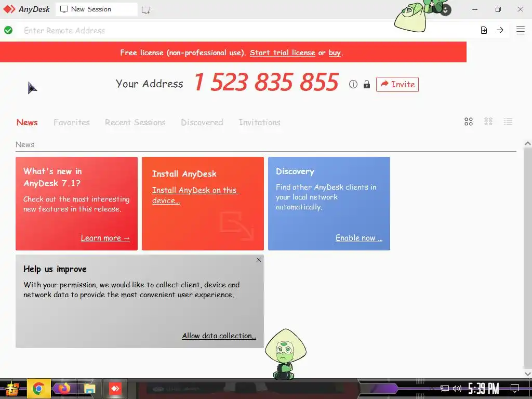The width and height of the screenshot is (532, 399).
Task: Open the notification center icon
Action: tap(515, 389)
